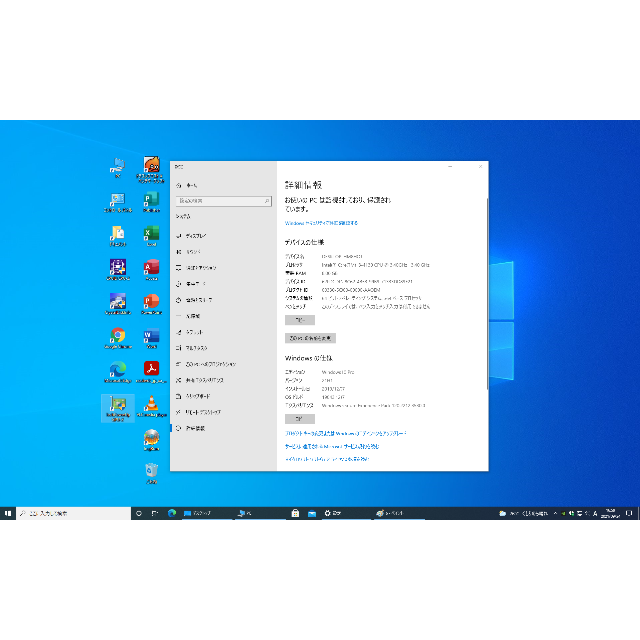Open the Control Panel desktop shortcut
This screenshot has width=640, height=640.
coord(118,202)
